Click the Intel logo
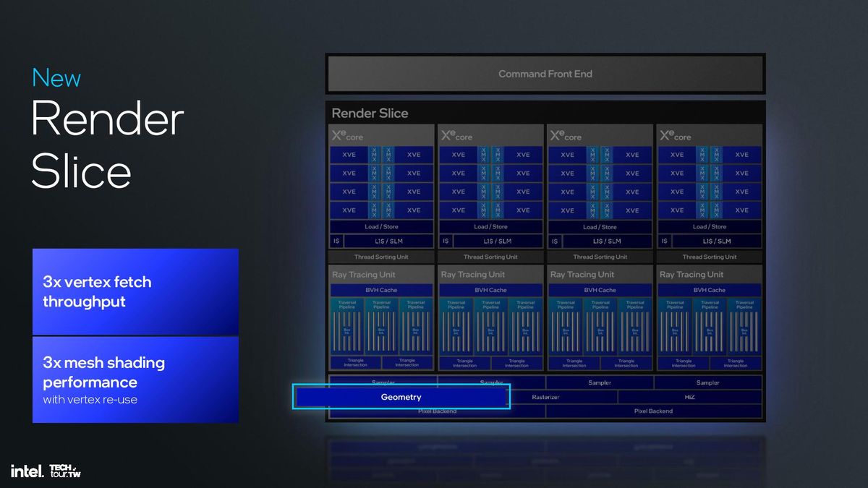The width and height of the screenshot is (868, 488). click(x=27, y=471)
